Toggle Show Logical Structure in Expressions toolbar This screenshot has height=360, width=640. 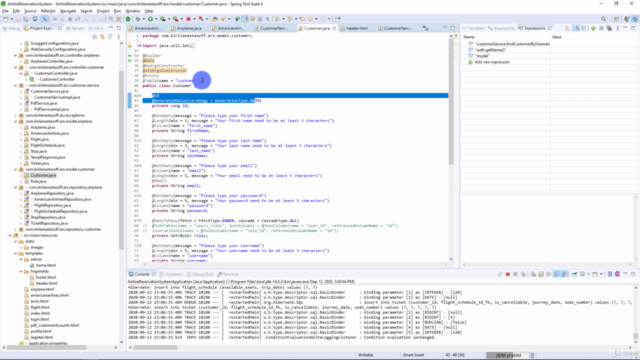576,28
